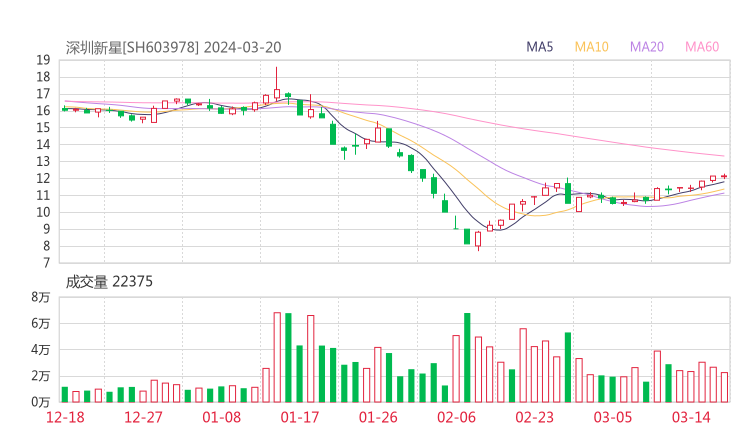Click the 03-14 date label

(x=691, y=417)
